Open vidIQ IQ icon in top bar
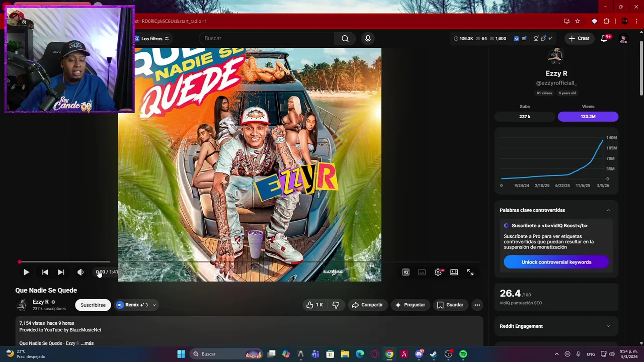This screenshot has height=362, width=644. pos(516,39)
